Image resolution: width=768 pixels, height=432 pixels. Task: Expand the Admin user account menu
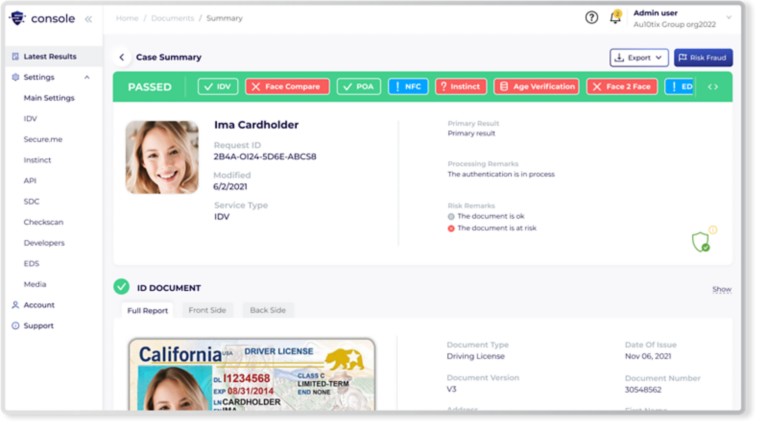(x=728, y=18)
